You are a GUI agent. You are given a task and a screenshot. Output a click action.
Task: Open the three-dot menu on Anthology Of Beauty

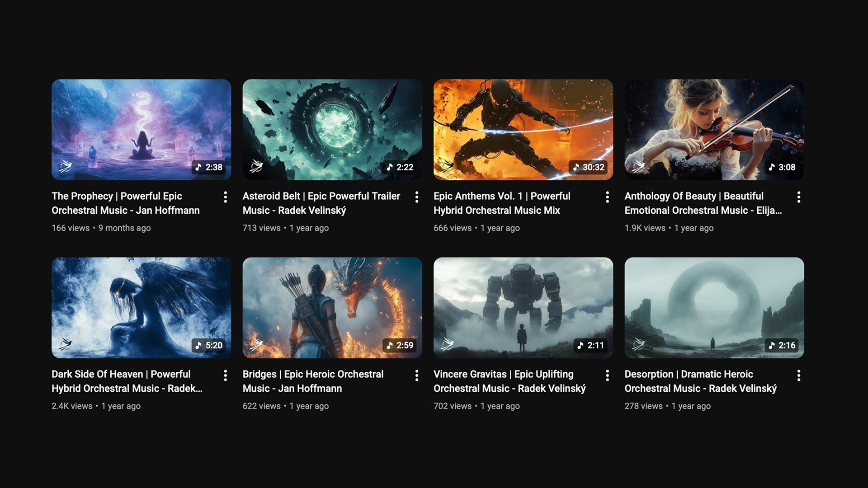(x=799, y=197)
